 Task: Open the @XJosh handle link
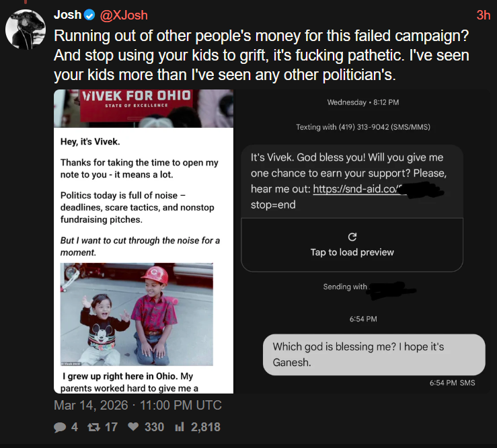(124, 15)
